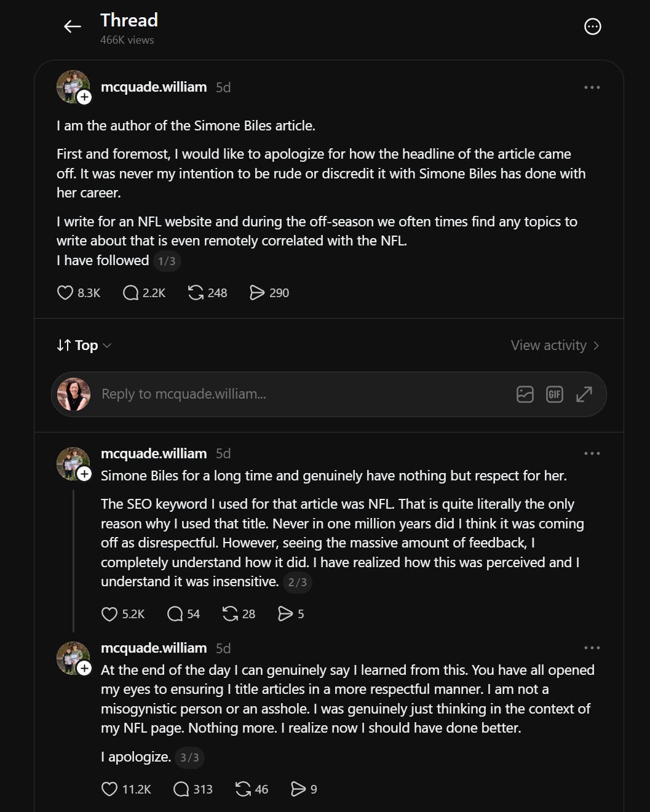This screenshot has width=650, height=812.
Task: Like the first post with 8.3K likes
Action: tap(78, 293)
